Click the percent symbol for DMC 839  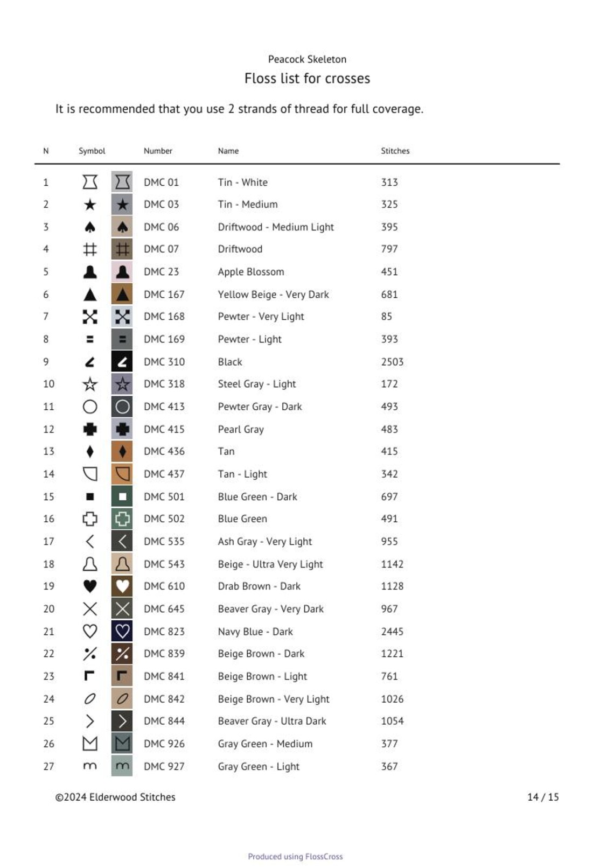coord(90,654)
